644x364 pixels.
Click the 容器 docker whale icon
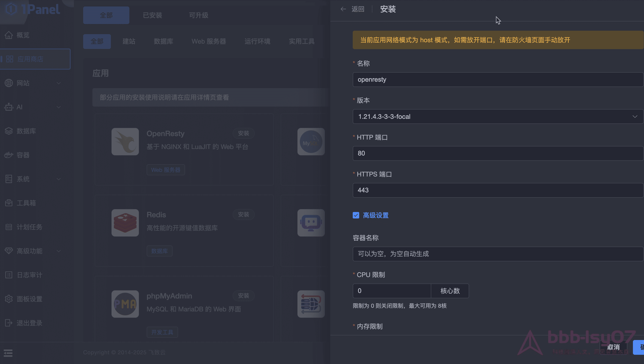tap(9, 155)
